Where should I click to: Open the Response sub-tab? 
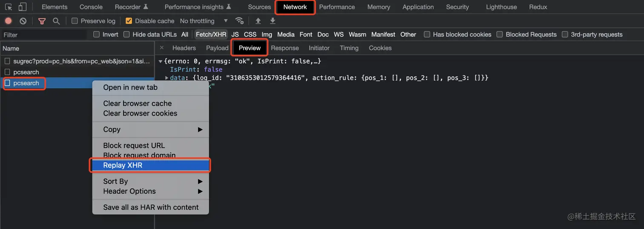285,48
